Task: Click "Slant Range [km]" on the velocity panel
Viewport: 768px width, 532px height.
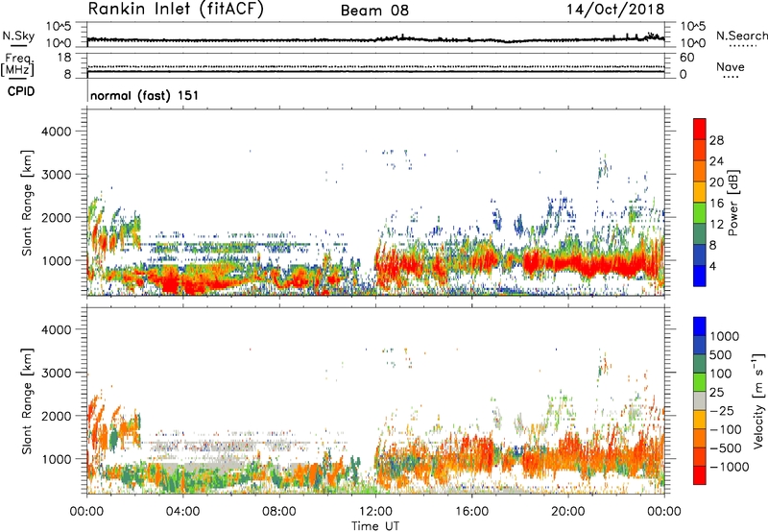Action: pos(27,401)
